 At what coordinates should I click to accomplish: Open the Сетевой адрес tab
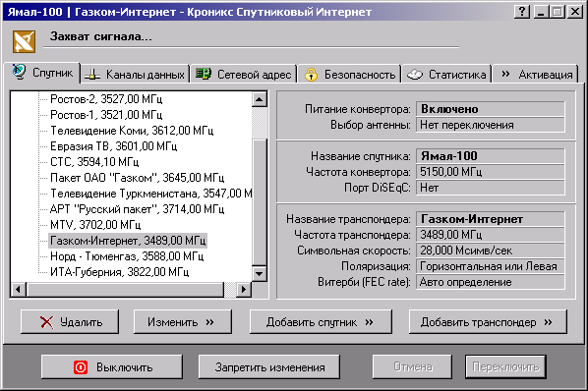pyautogui.click(x=244, y=74)
